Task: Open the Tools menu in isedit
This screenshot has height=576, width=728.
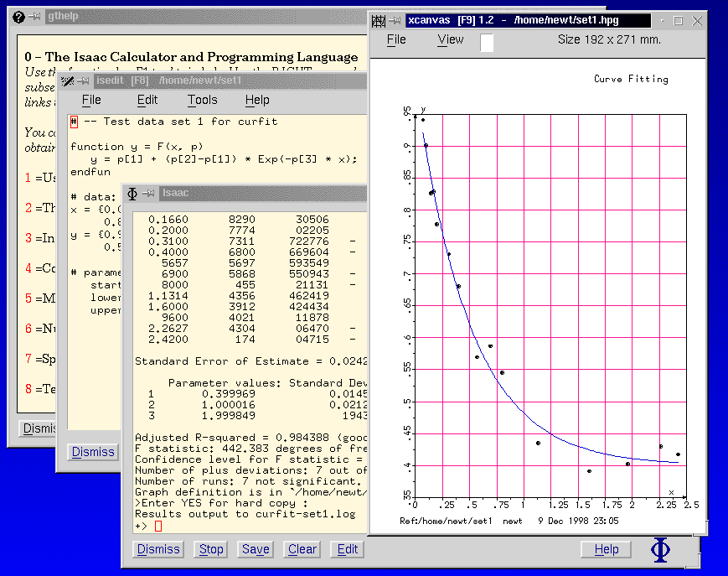Action: [x=202, y=100]
